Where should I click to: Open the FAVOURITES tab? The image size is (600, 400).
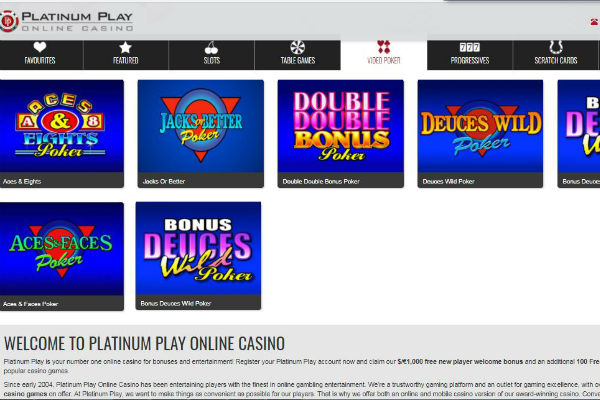tap(41, 55)
